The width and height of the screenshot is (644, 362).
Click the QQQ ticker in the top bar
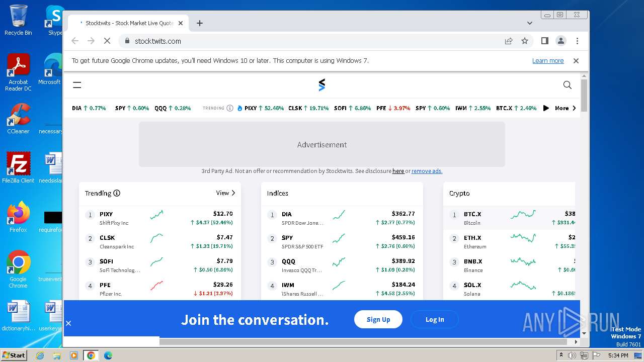[173, 108]
